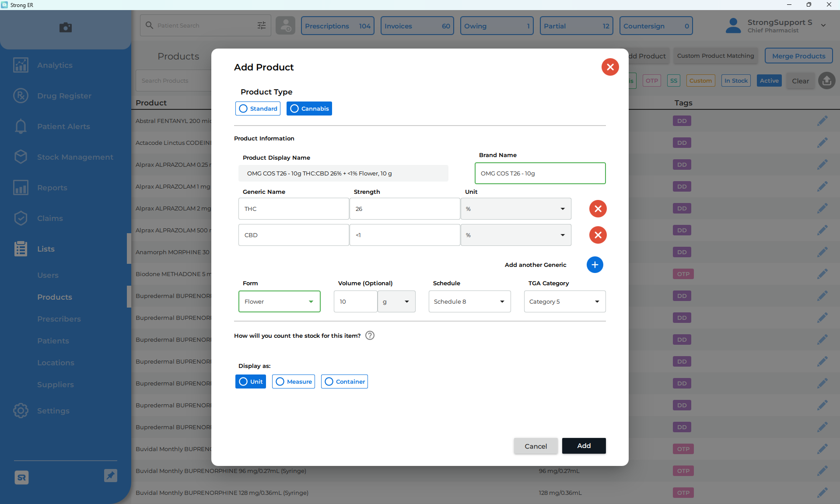
Task: Open the TGA Category dropdown
Action: coord(564,301)
